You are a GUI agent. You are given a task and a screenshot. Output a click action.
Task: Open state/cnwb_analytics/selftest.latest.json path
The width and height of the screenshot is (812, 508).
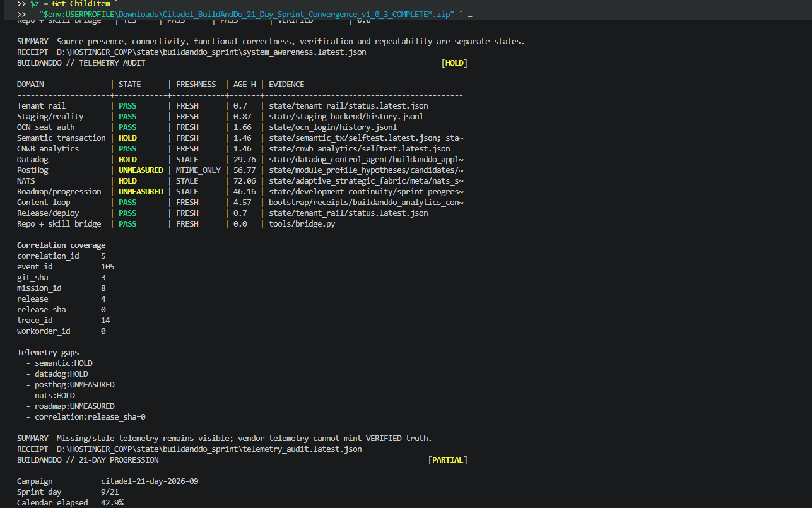(x=360, y=149)
